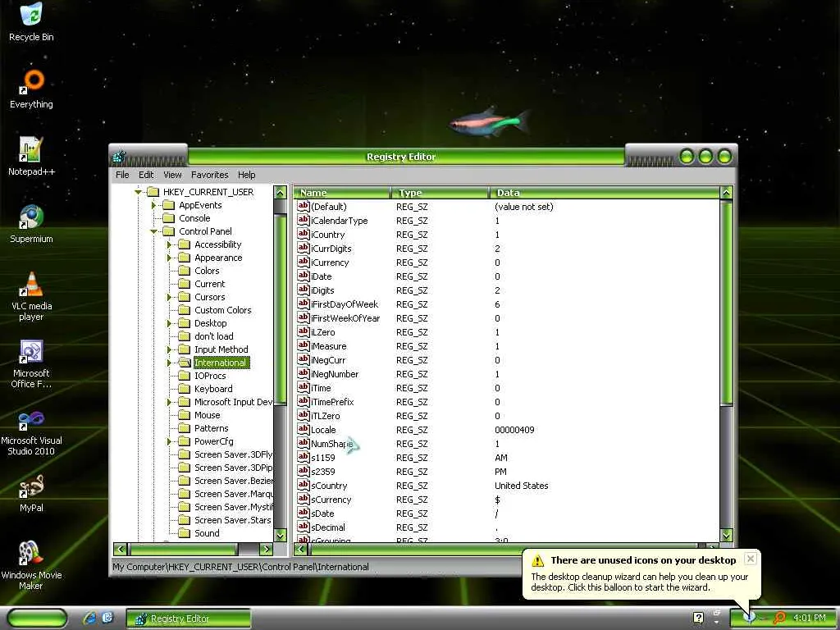Click the Internet Explorer quick launch icon
This screenshot has height=630, width=840.
[89, 618]
